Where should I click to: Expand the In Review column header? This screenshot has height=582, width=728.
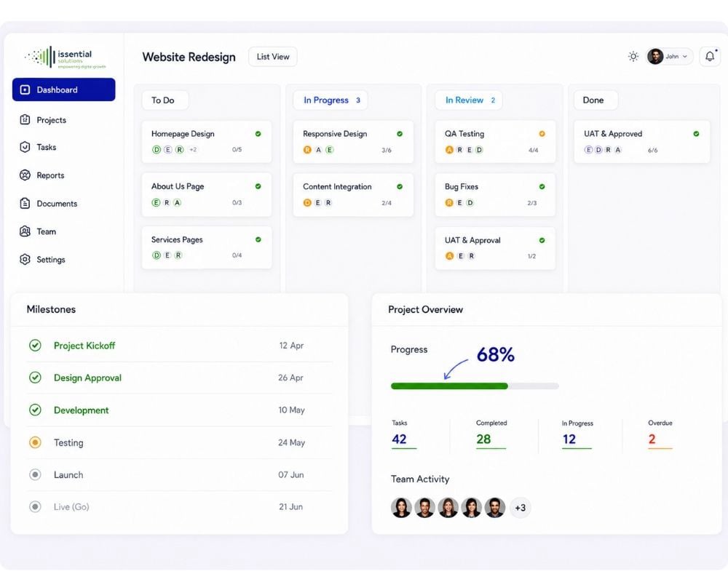[x=468, y=100]
